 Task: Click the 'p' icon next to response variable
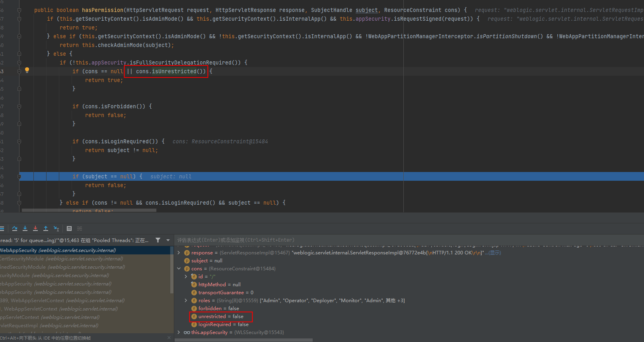coord(187,253)
